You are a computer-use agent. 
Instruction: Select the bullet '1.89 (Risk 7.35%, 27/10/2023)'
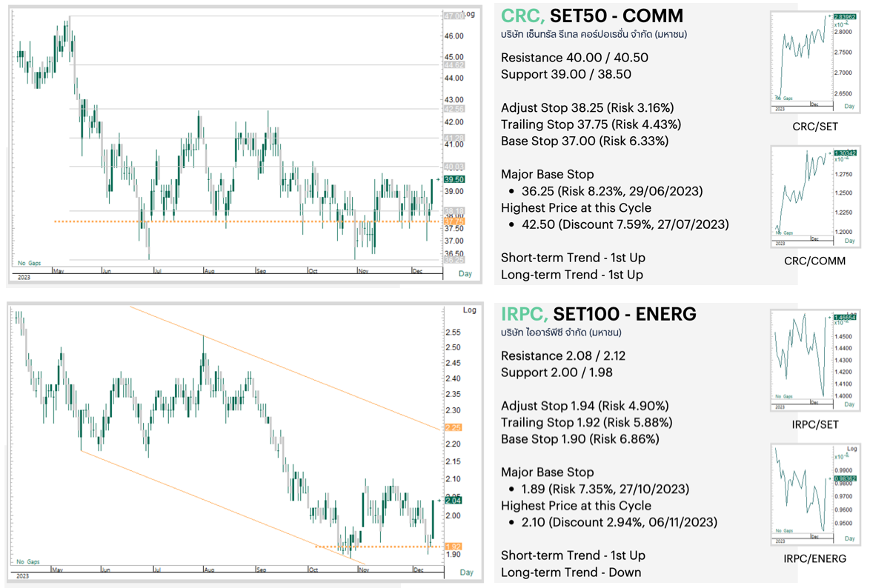point(605,490)
